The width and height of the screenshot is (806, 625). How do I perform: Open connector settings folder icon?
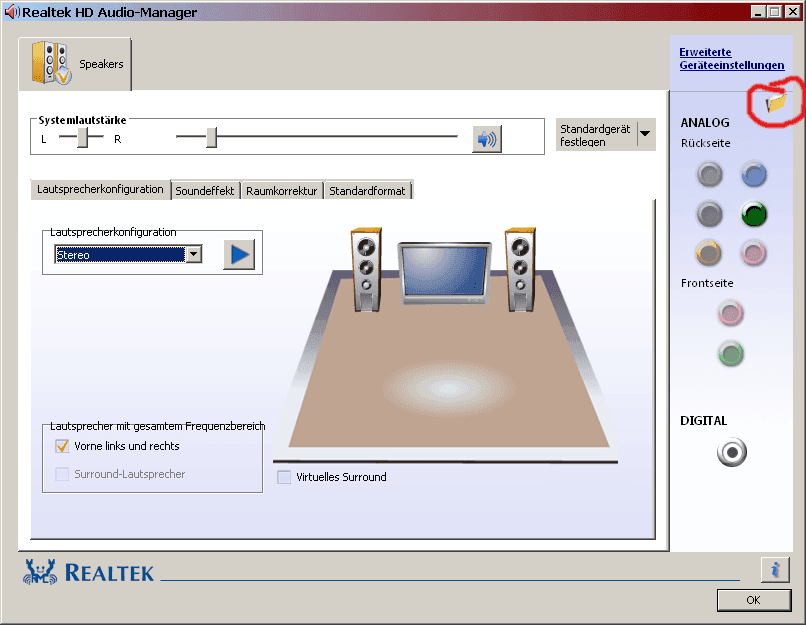[x=776, y=102]
